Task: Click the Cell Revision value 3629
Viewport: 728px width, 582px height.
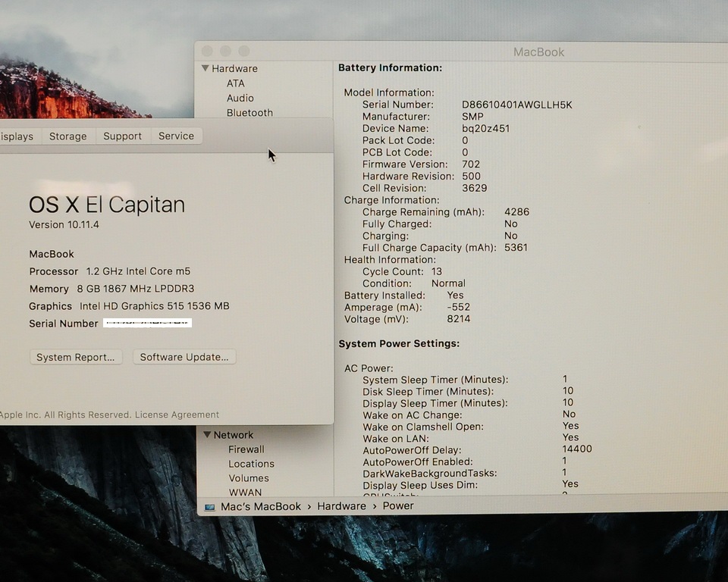Action: pos(475,188)
